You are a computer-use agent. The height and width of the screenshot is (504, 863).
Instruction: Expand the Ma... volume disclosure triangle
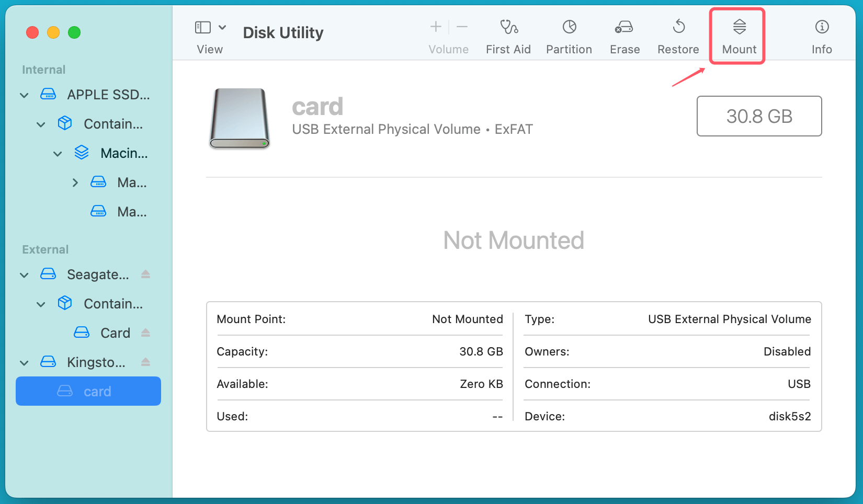[x=75, y=182]
